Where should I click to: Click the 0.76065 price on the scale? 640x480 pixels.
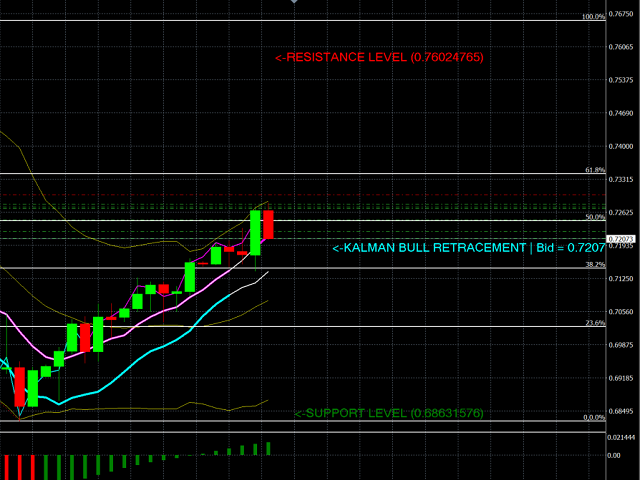(x=621, y=47)
